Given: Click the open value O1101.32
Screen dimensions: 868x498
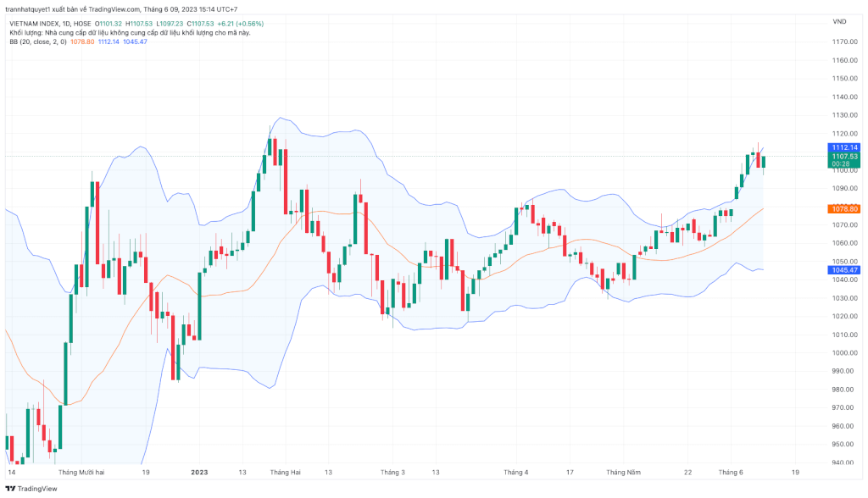Looking at the screenshot, I should pyautogui.click(x=108, y=24).
